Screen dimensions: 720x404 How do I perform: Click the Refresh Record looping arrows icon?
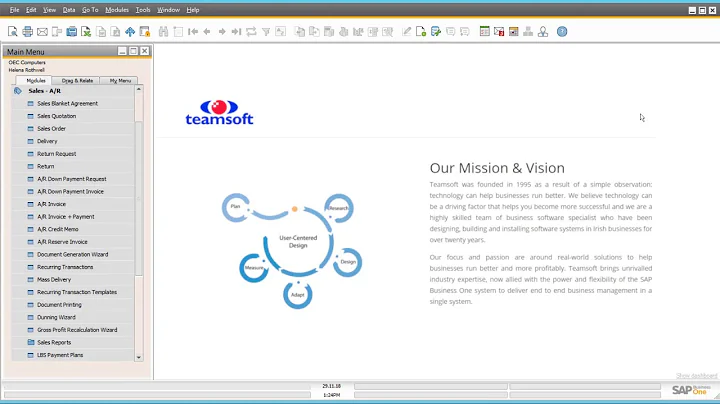coord(251,31)
